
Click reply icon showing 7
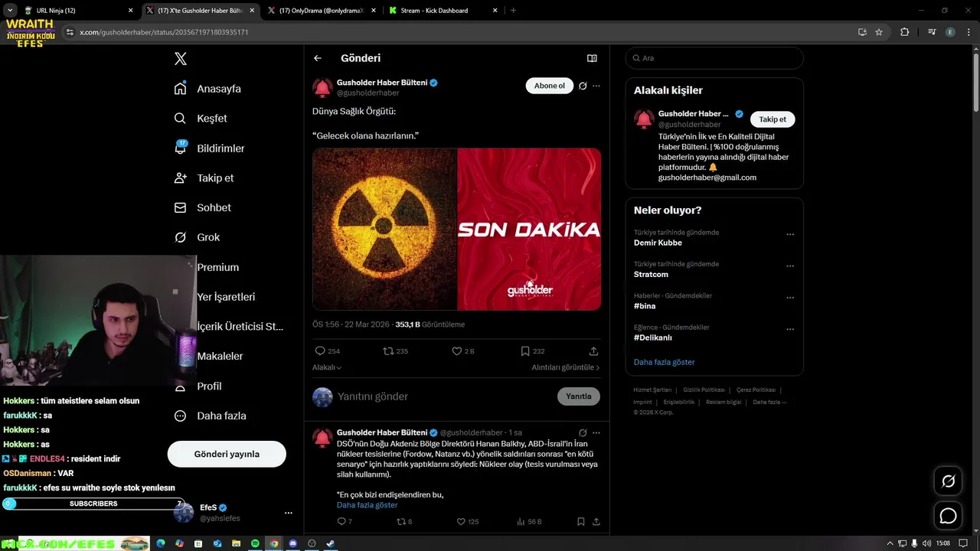click(341, 521)
